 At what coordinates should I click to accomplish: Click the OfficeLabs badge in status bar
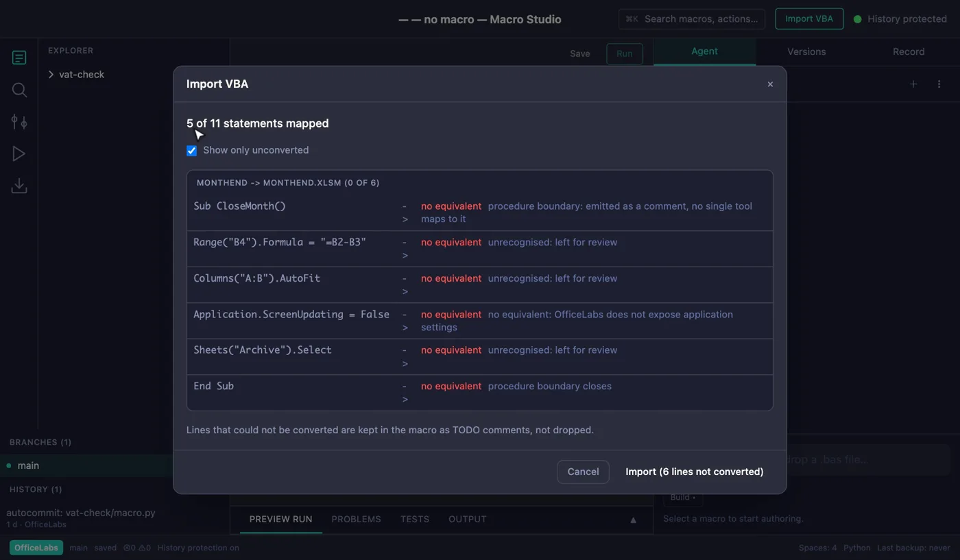point(36,548)
